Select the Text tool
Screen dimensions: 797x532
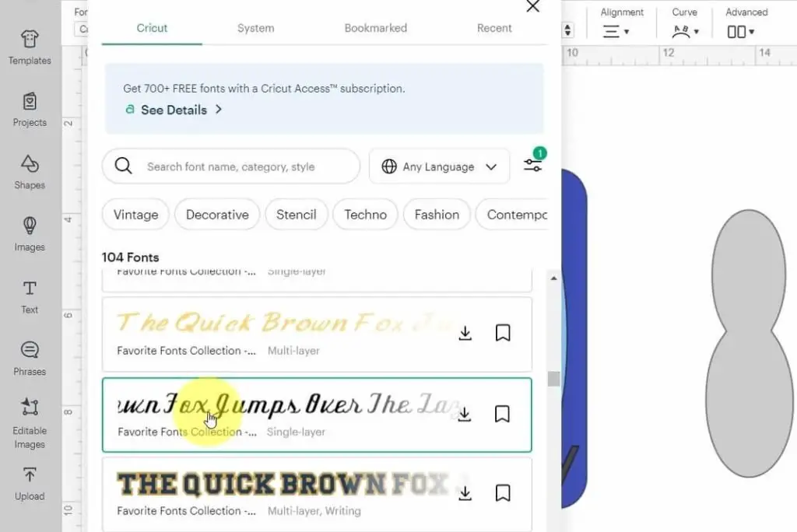(30, 297)
